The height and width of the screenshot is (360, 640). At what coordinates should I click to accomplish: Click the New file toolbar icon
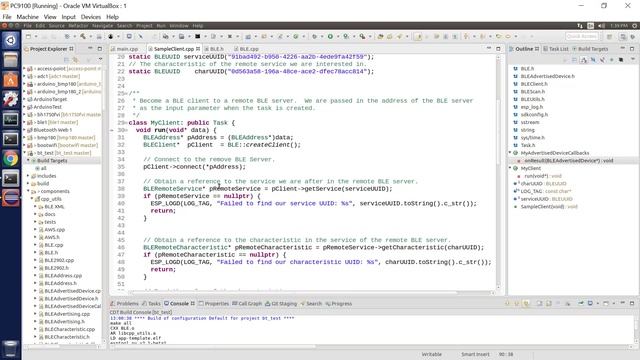(x=28, y=37)
